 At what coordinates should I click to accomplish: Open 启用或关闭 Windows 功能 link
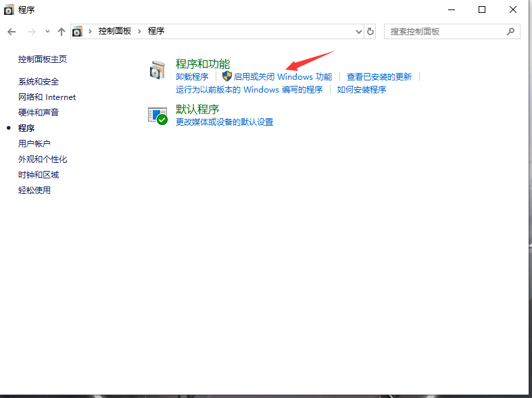click(283, 77)
